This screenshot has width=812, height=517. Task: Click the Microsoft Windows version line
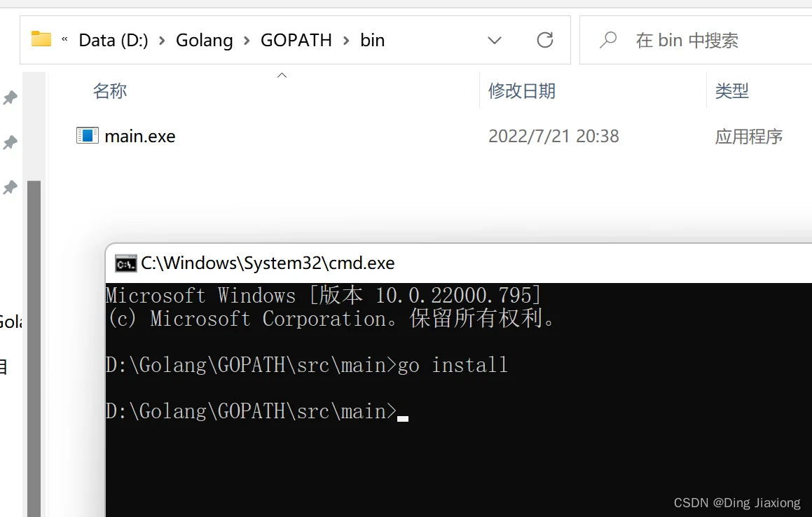pos(323,296)
